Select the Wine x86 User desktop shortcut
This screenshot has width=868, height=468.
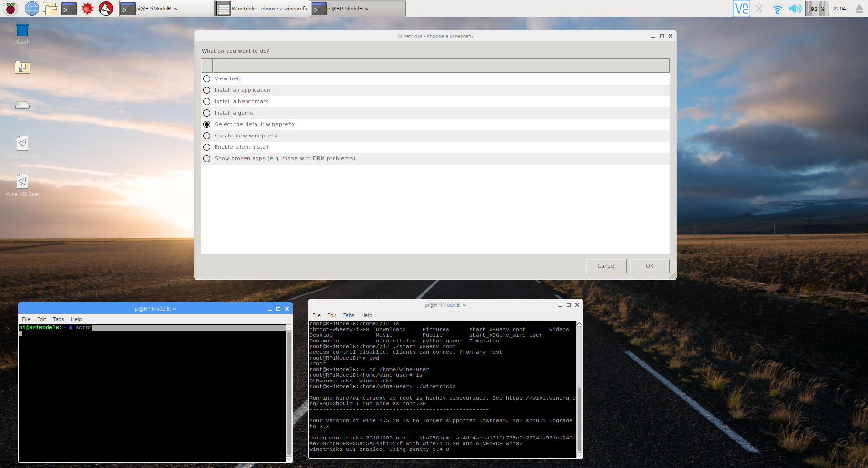[x=22, y=185]
